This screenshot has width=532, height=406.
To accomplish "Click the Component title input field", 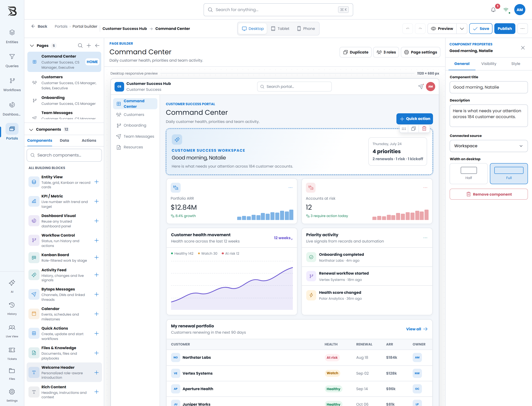I will [x=488, y=87].
